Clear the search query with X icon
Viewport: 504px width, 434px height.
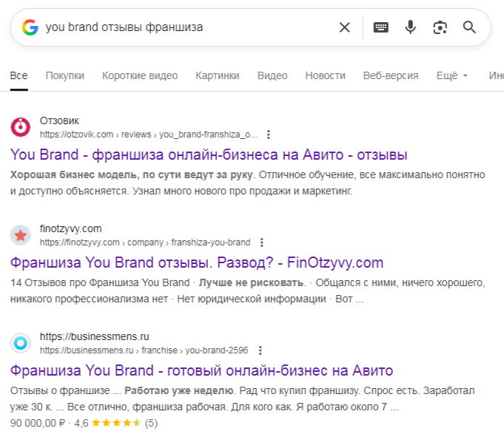coord(344,27)
